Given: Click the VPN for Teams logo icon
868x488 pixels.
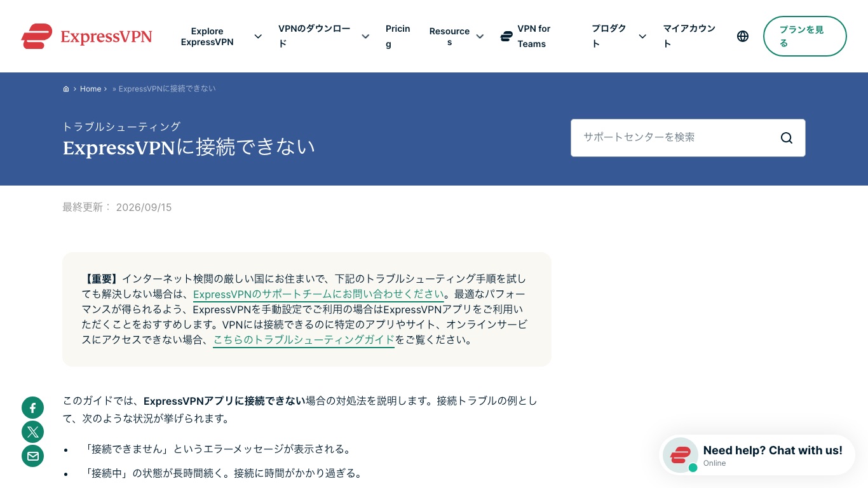Looking at the screenshot, I should coord(506,36).
